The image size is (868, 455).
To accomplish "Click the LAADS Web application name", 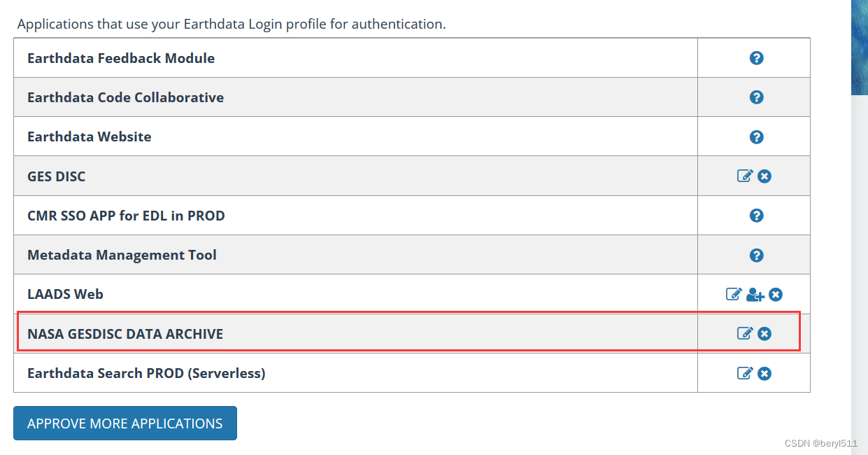I will (x=65, y=294).
